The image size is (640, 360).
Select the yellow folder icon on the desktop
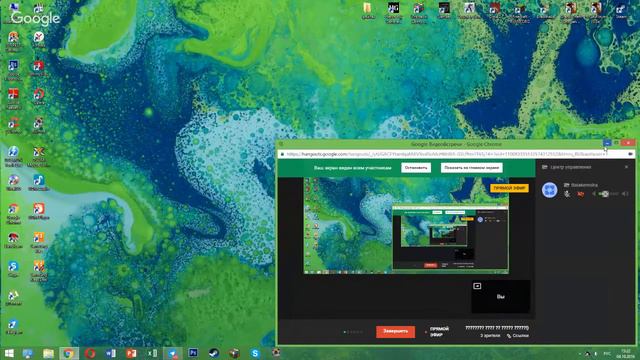367,11
